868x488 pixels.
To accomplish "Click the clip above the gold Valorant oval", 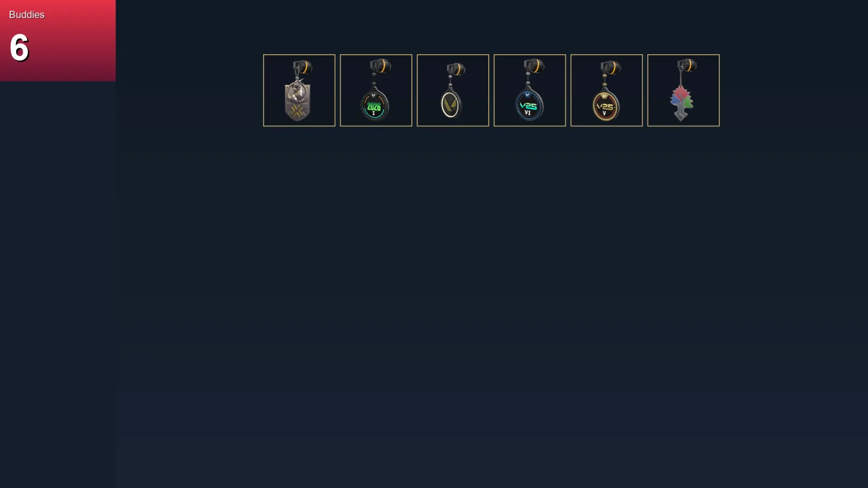I will click(x=456, y=69).
